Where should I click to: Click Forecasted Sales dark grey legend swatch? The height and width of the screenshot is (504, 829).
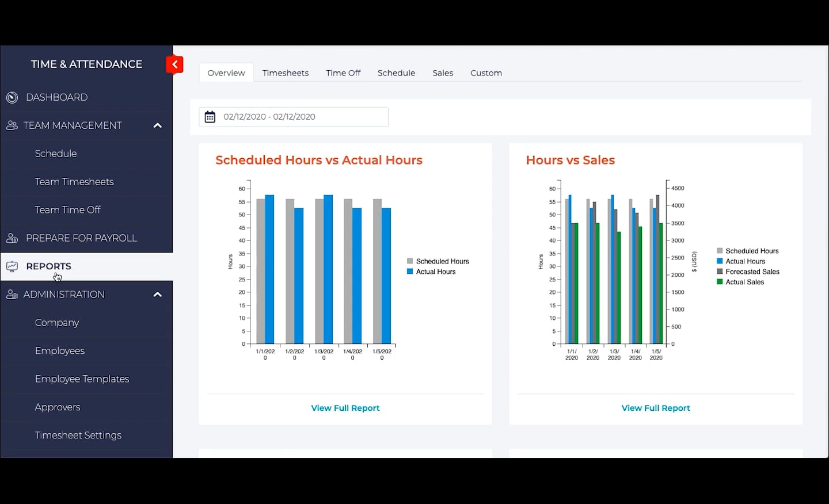(720, 272)
